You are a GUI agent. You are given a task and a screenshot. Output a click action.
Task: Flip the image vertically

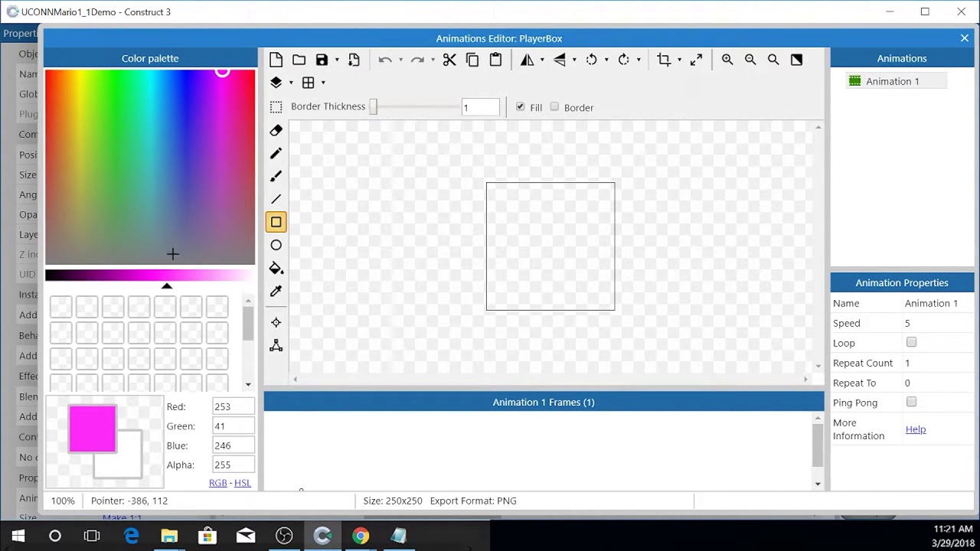click(560, 60)
